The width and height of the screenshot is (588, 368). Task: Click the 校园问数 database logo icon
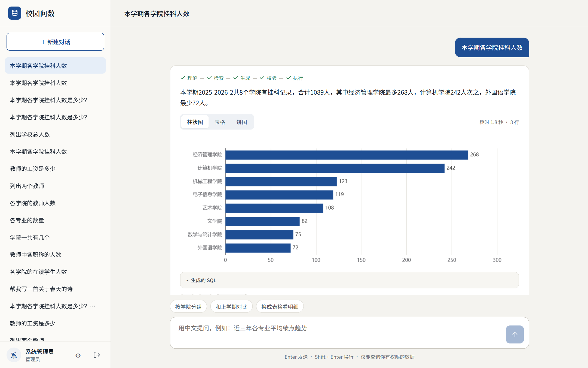(x=15, y=13)
